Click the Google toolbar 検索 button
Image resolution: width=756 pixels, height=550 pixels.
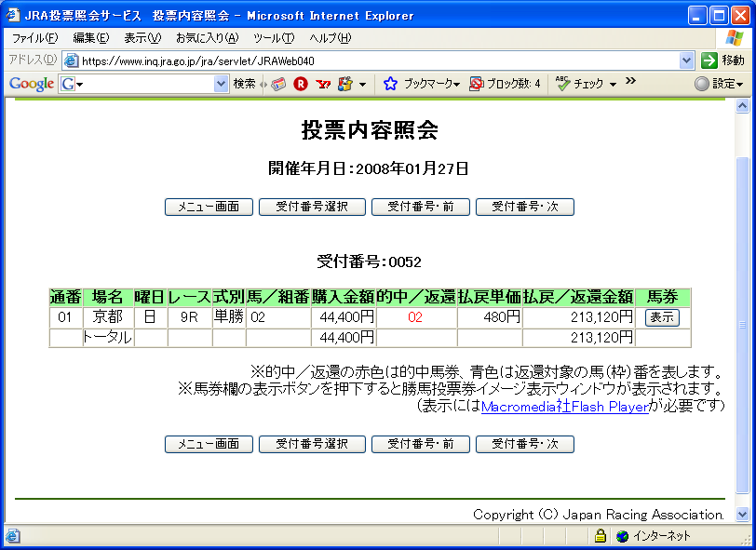point(245,84)
